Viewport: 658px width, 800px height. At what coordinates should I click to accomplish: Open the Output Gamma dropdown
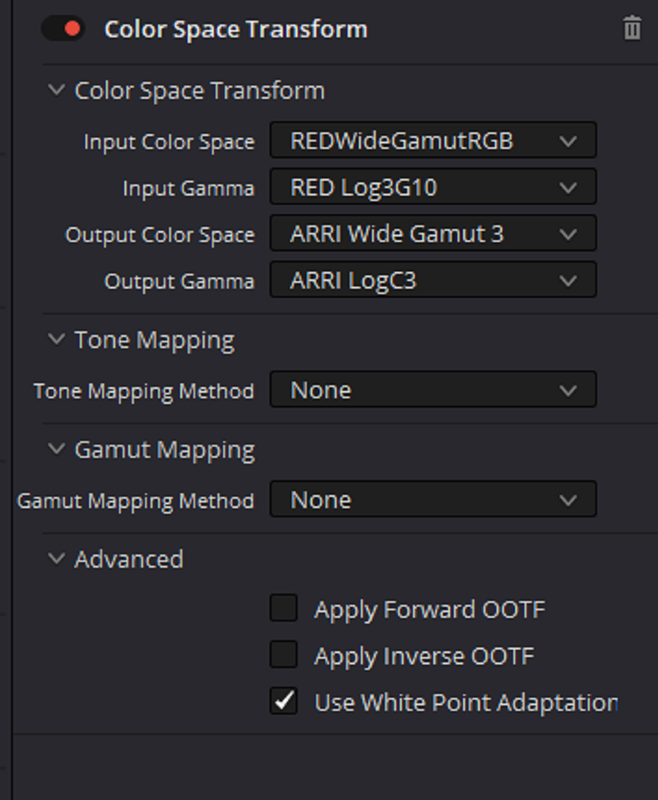pyautogui.click(x=433, y=280)
